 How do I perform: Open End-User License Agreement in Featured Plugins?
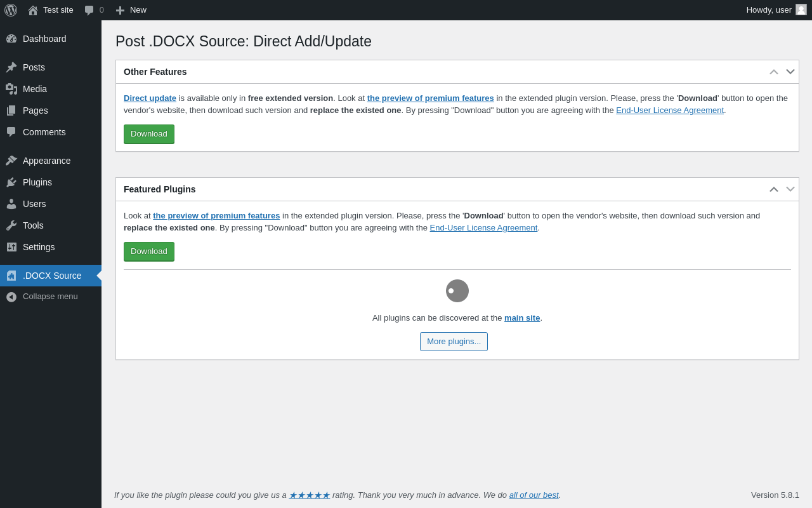point(483,228)
